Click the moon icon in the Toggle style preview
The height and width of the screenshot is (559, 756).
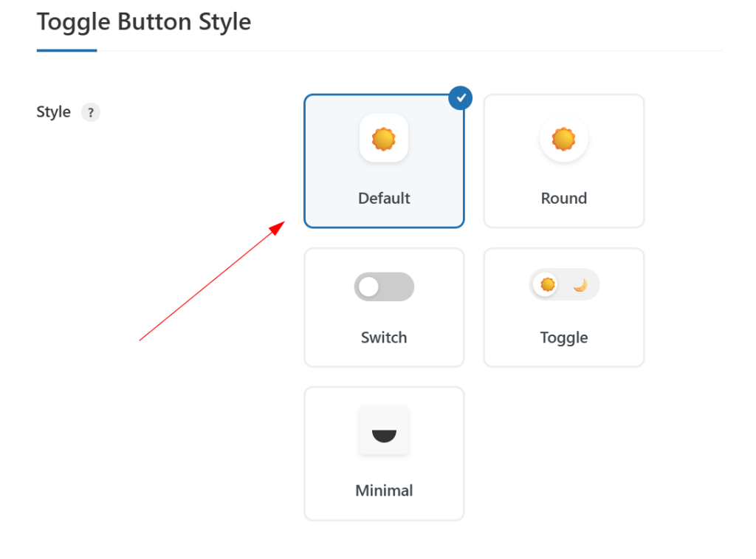click(580, 284)
